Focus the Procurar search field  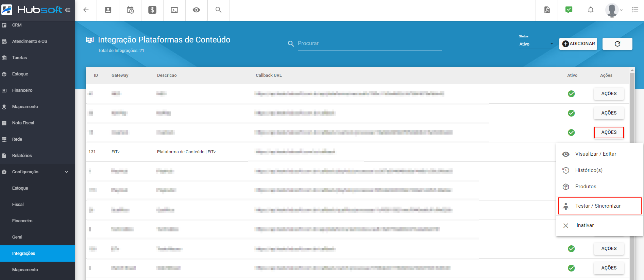pos(370,43)
